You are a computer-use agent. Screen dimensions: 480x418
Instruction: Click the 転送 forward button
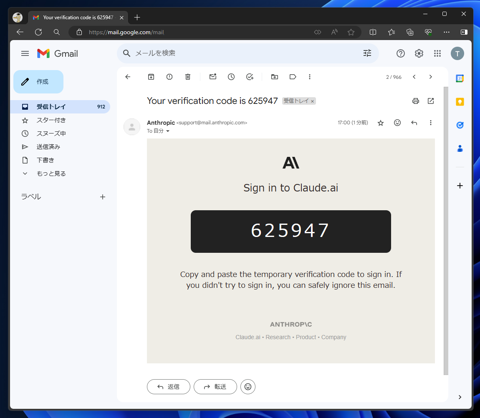point(215,387)
